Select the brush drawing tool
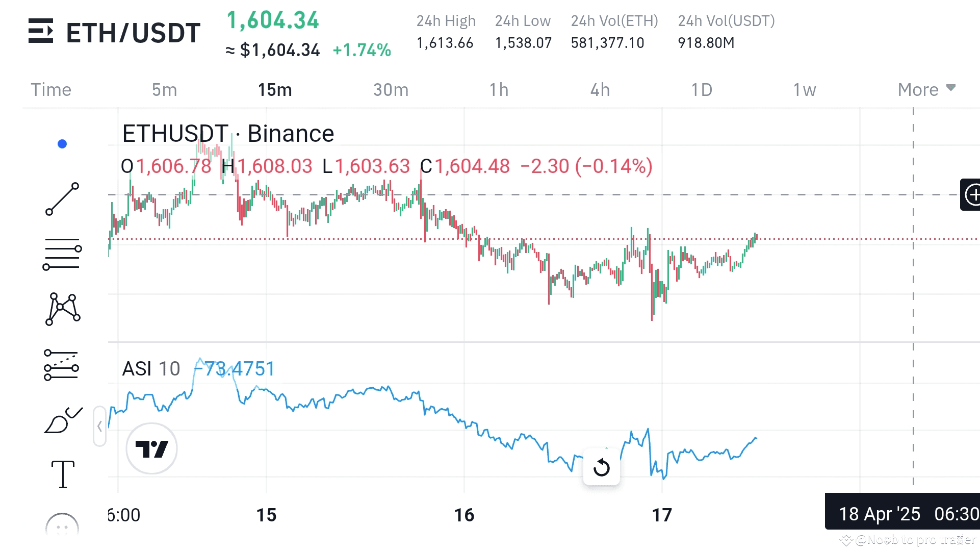 (x=62, y=421)
